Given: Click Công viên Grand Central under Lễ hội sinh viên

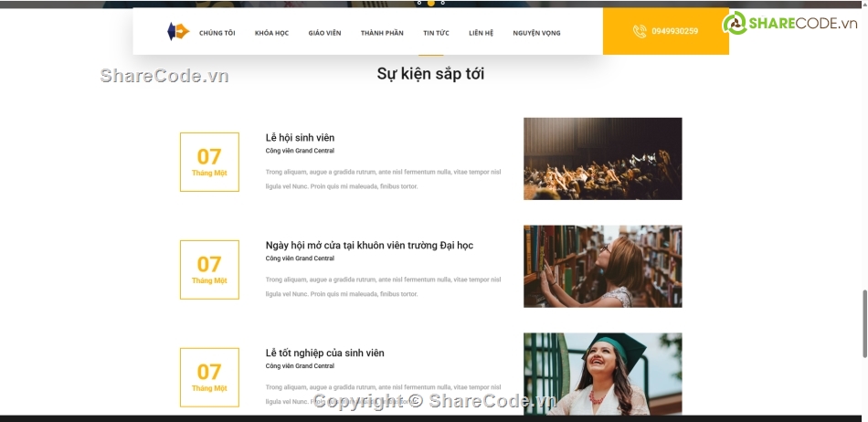Looking at the screenshot, I should click(300, 151).
